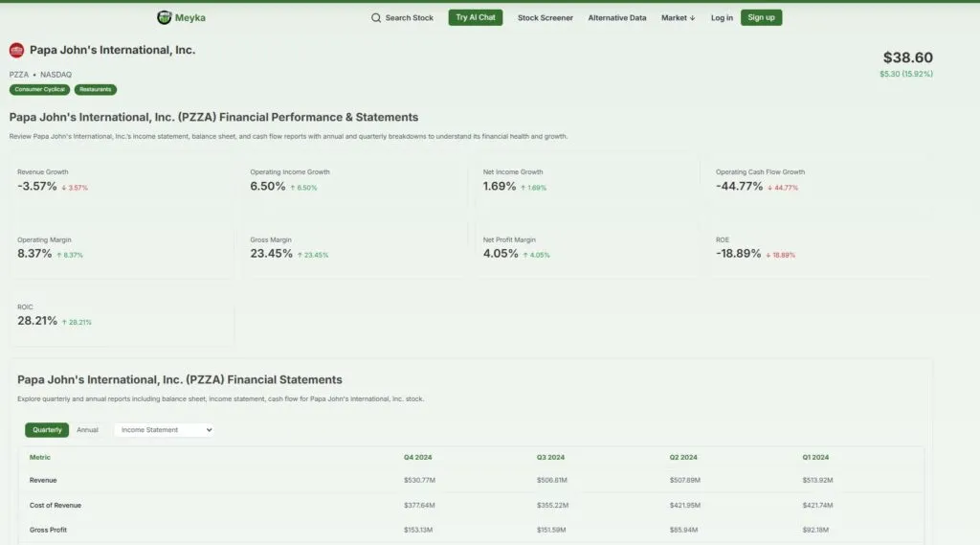Click the $5.30 (15.92%) price change
The image size is (980, 545).
click(x=906, y=74)
